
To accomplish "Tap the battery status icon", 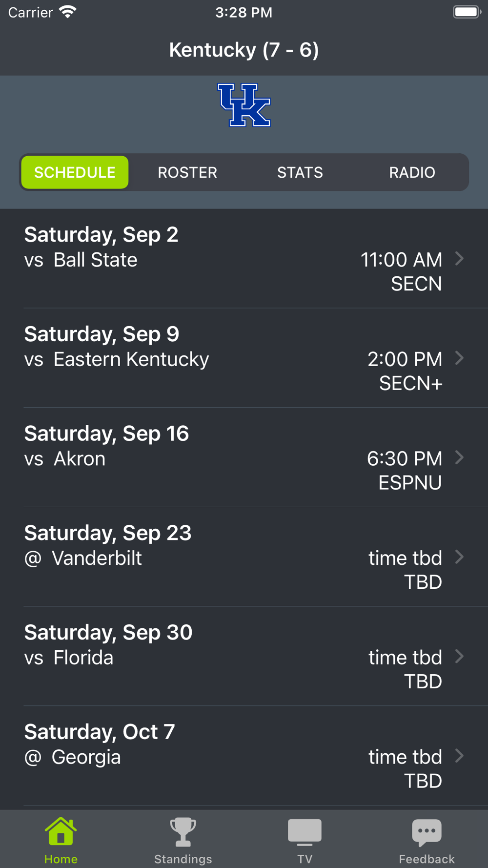I will [467, 12].
